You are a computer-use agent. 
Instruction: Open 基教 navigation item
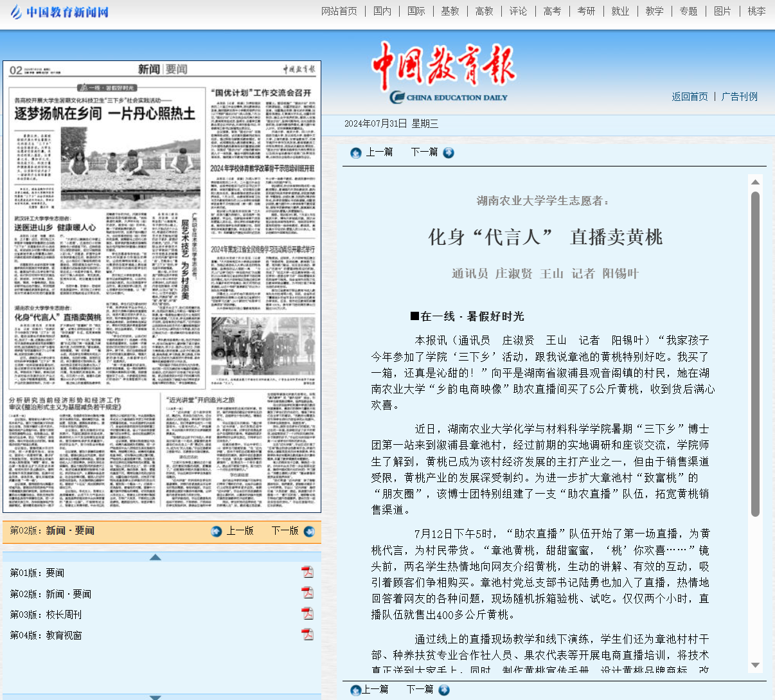450,11
